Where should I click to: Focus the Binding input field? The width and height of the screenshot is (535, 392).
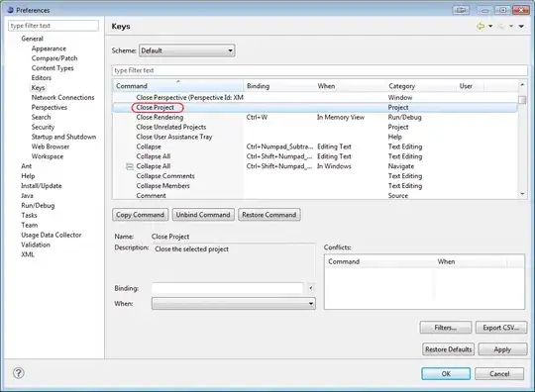[228, 288]
